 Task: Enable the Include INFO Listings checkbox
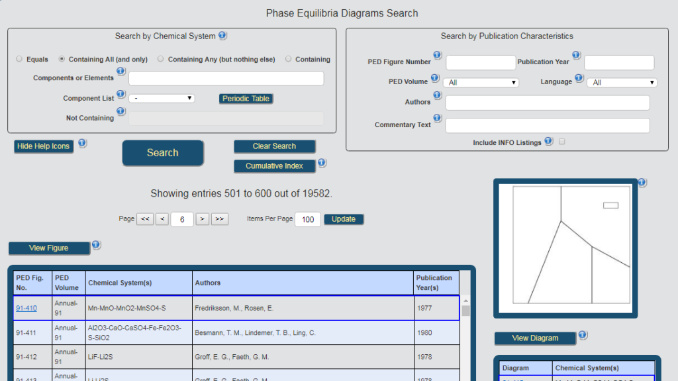[562, 141]
